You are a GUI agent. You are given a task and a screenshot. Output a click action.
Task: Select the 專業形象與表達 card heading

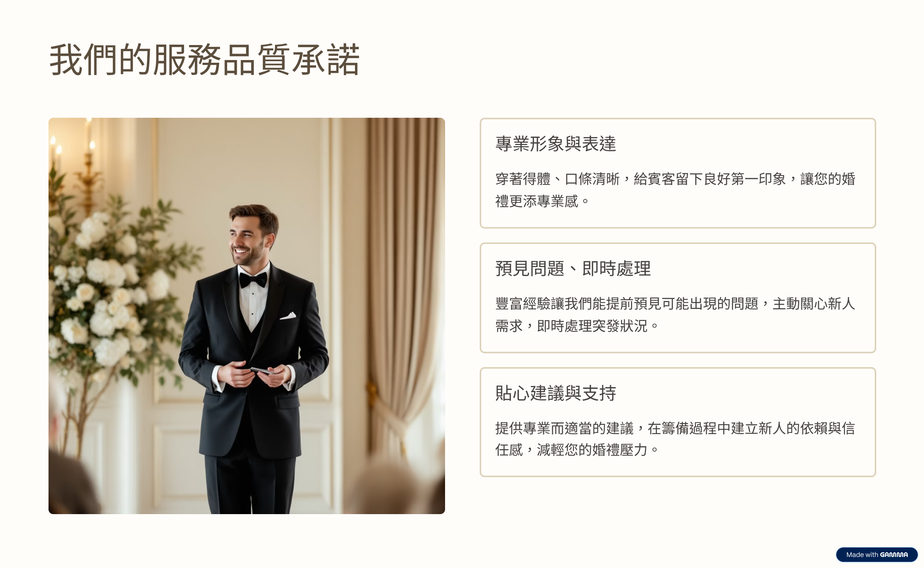pyautogui.click(x=556, y=144)
